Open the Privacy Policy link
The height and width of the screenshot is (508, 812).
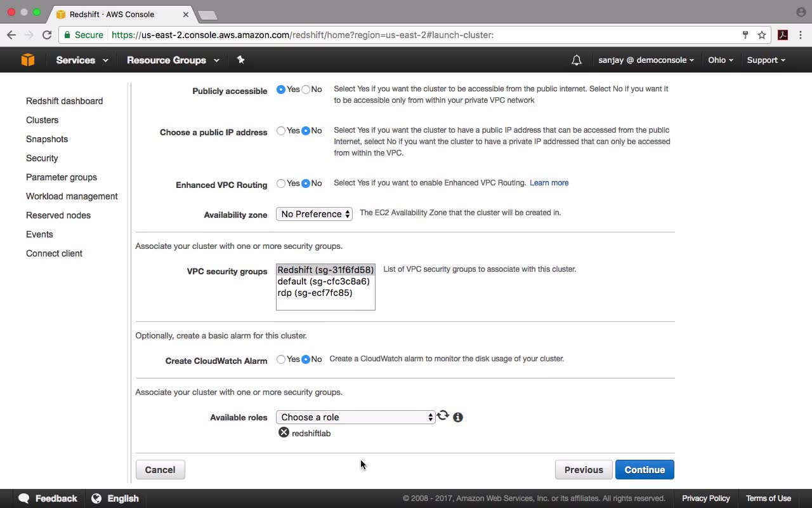[706, 498]
